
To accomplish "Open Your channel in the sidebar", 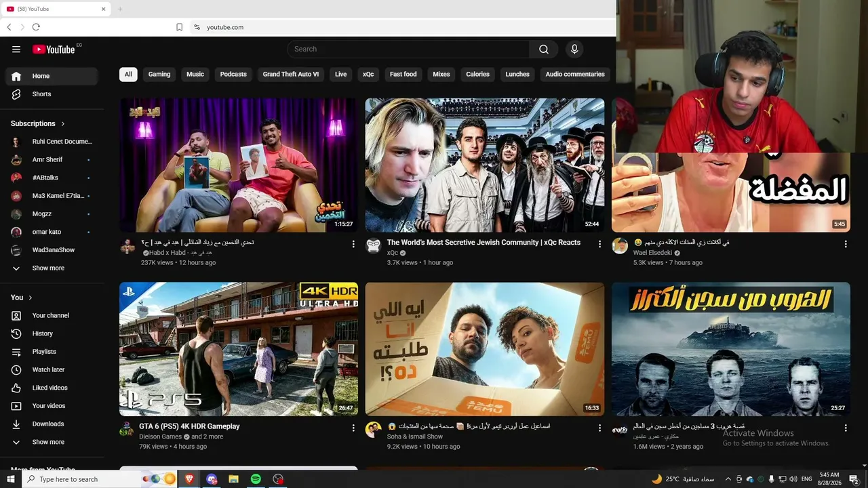I will click(52, 316).
